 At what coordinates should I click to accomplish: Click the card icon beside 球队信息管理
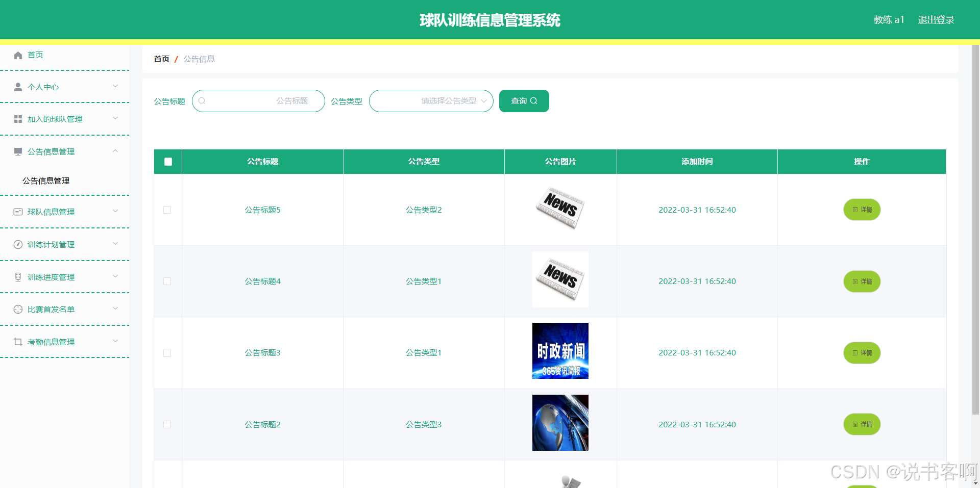[x=18, y=212]
